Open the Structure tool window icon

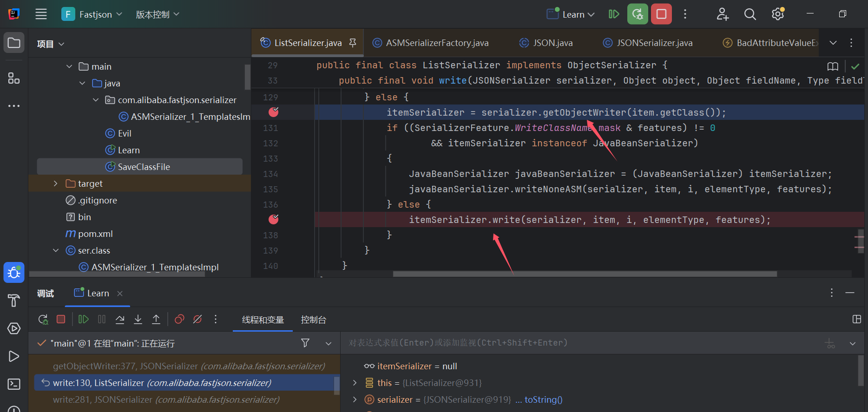click(14, 78)
